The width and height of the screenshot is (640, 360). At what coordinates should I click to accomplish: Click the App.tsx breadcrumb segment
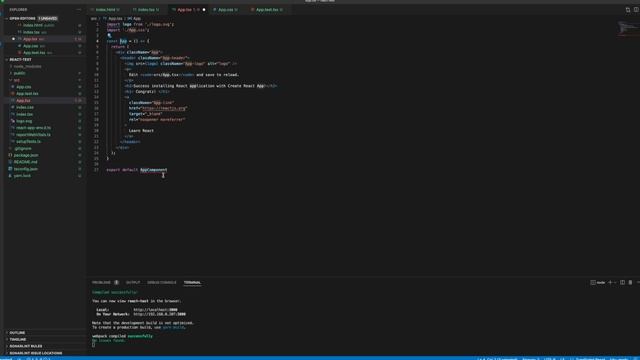[x=113, y=19]
